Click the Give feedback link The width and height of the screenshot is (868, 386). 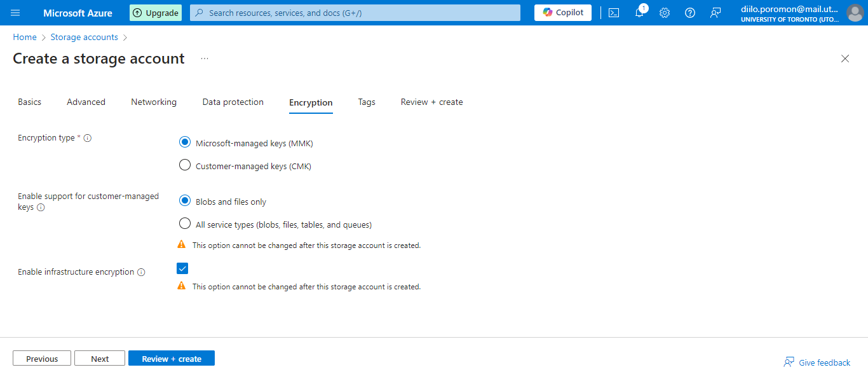pyautogui.click(x=824, y=362)
